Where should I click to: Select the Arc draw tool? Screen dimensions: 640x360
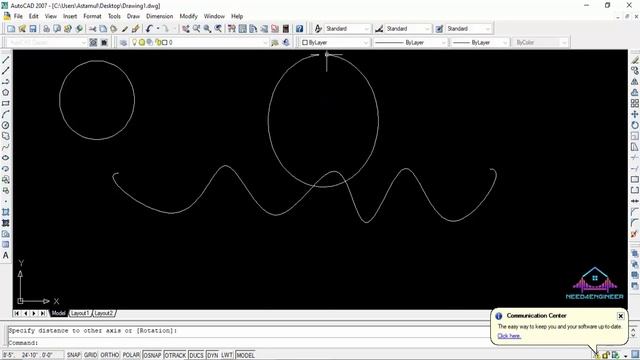click(6, 114)
